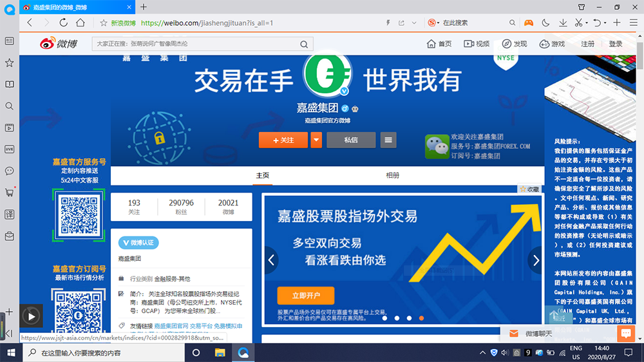Open browser downloads icon
The width and height of the screenshot is (644, 362).
tap(563, 23)
